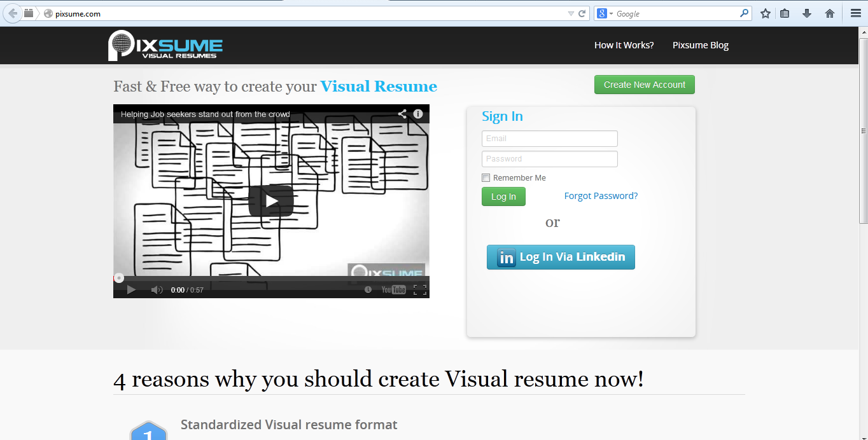
Task: Click the Create New Account button
Action: (645, 85)
